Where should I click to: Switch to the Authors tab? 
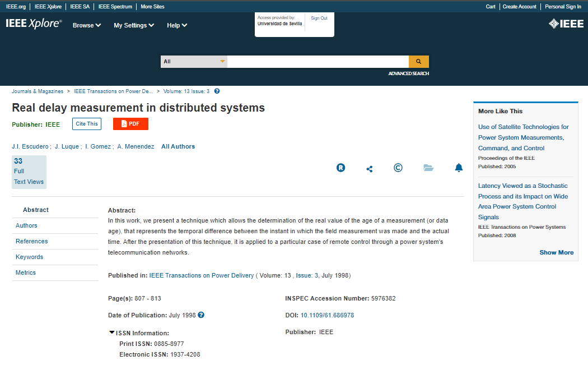click(x=26, y=225)
